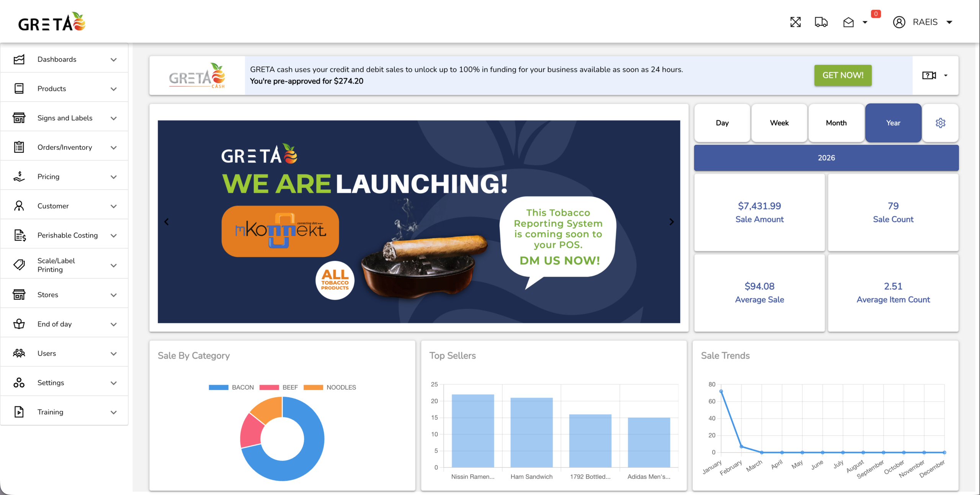Click the GRETA logo in the header
This screenshot has height=495, width=980.
tap(52, 22)
